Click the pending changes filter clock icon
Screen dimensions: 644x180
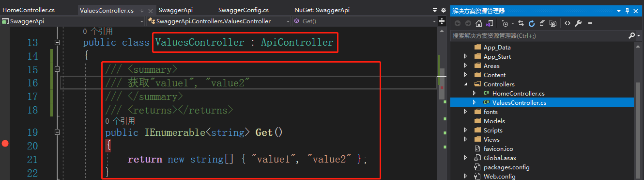(x=506, y=23)
